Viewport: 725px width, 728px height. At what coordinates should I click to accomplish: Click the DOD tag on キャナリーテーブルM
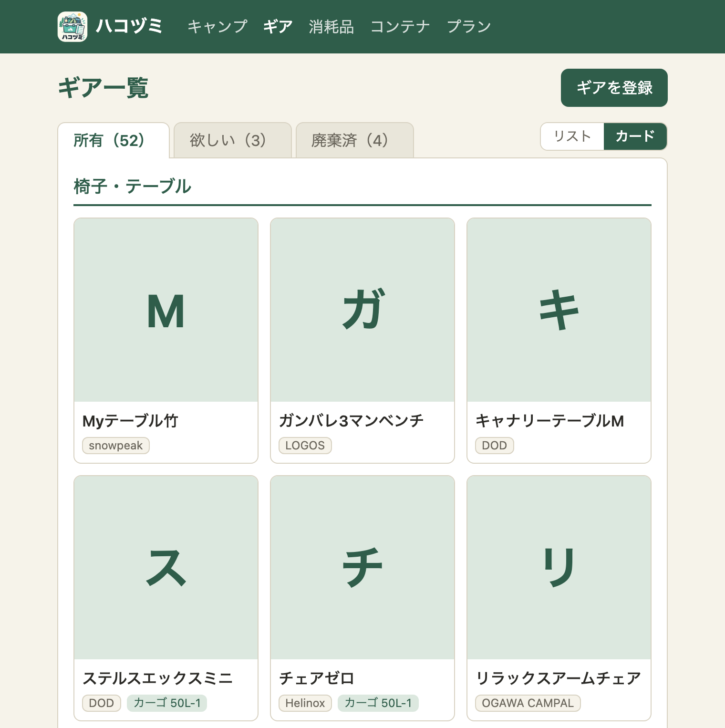(495, 446)
